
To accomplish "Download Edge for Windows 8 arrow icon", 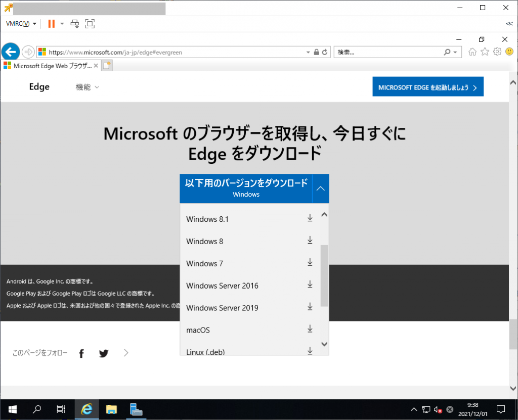I will [x=310, y=240].
